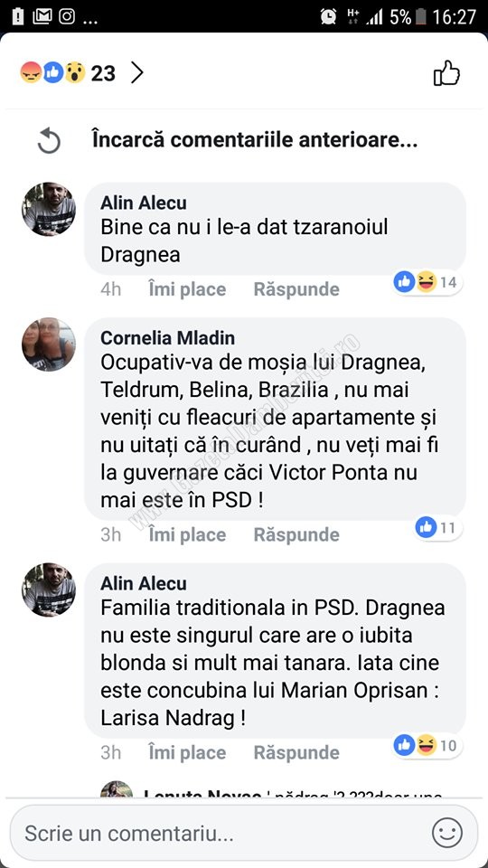Reply to the first comment with Răspunde

(296, 289)
